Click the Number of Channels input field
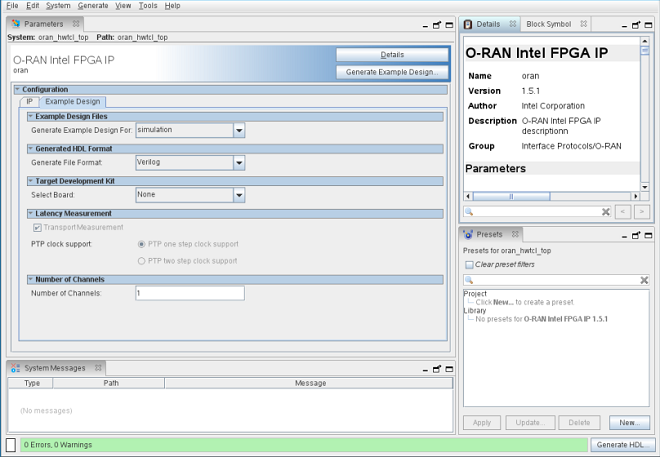The height and width of the screenshot is (457, 660). [x=190, y=293]
